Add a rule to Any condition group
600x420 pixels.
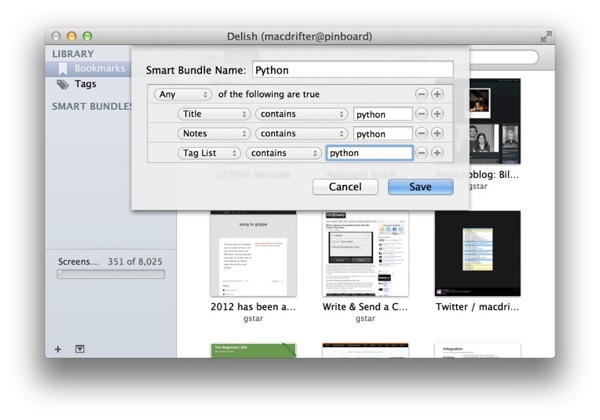pos(437,94)
